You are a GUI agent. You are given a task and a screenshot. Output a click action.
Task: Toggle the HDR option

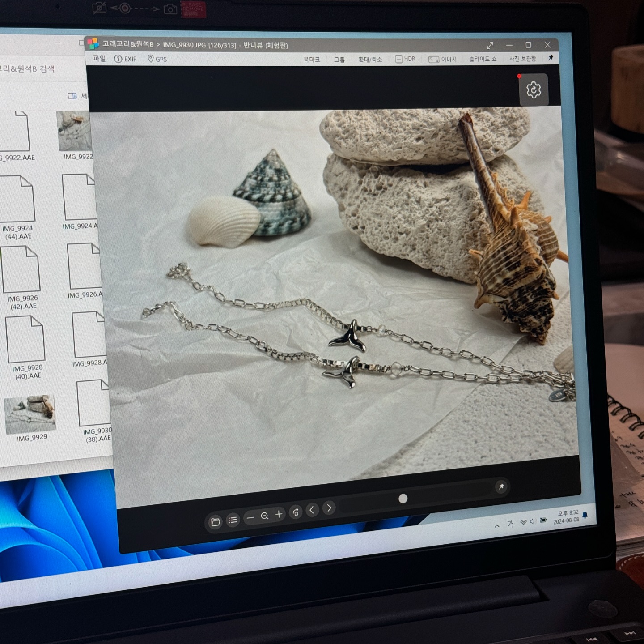(405, 59)
